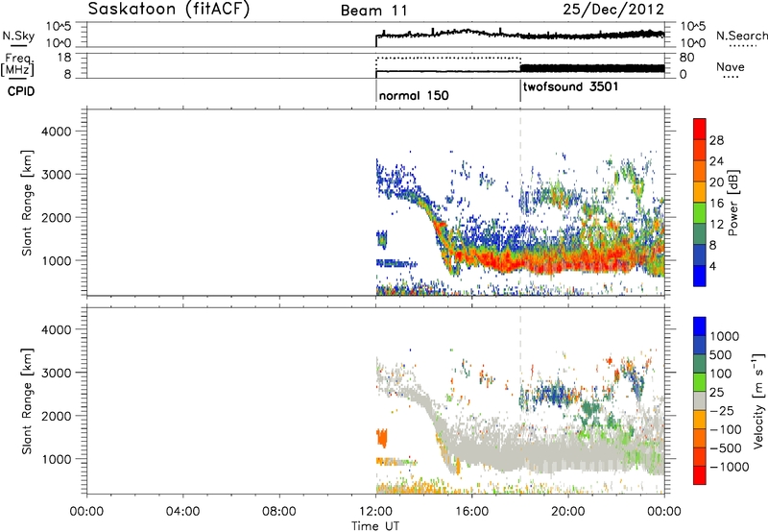Click the 'N.Search' legend label
Screen dimensions: 768x532
pyautogui.click(x=741, y=36)
